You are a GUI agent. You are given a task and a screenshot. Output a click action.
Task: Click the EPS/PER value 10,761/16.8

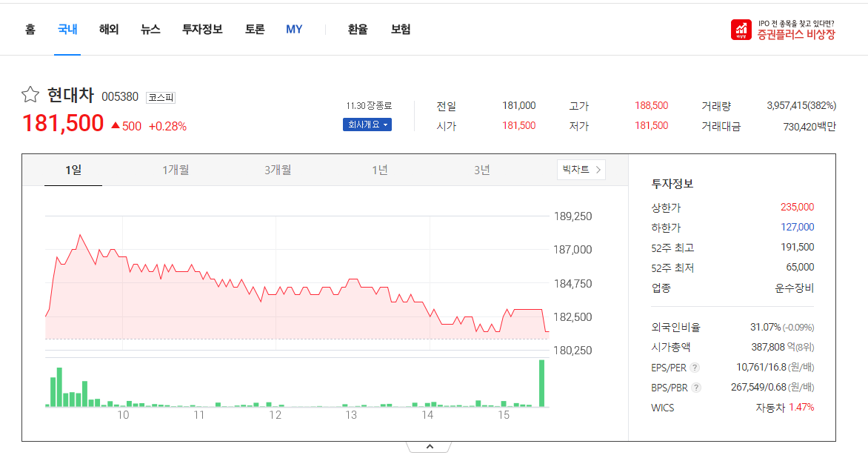pos(761,368)
